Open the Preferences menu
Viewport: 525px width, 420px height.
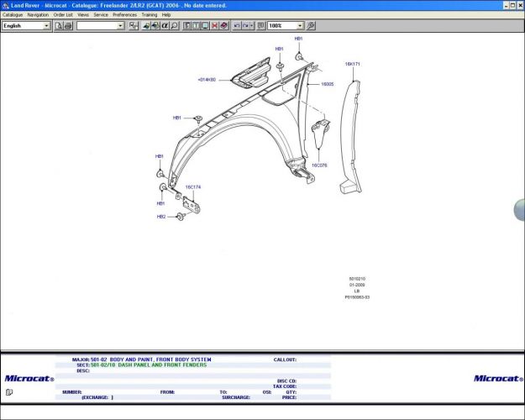coord(124,15)
